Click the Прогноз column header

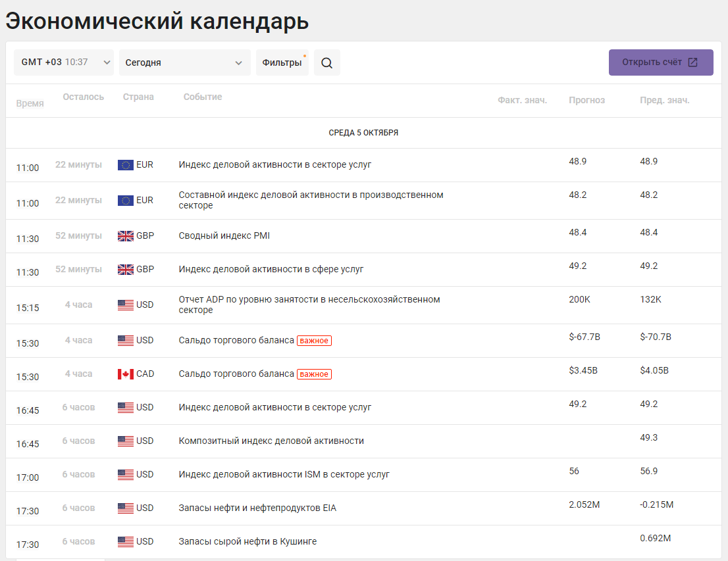click(587, 100)
